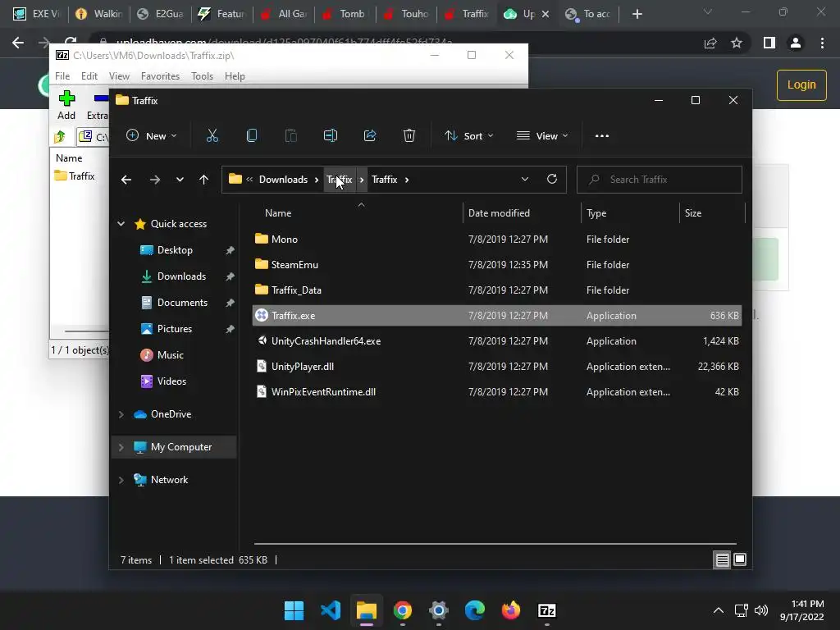Expand the OneDrive tree node
Image resolution: width=840 pixels, height=630 pixels.
click(121, 414)
